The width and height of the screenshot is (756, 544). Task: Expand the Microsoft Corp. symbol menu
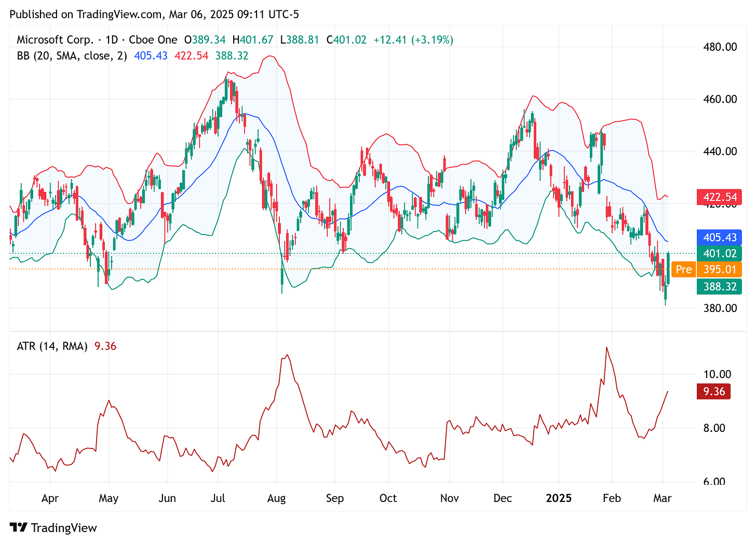pyautogui.click(x=56, y=39)
